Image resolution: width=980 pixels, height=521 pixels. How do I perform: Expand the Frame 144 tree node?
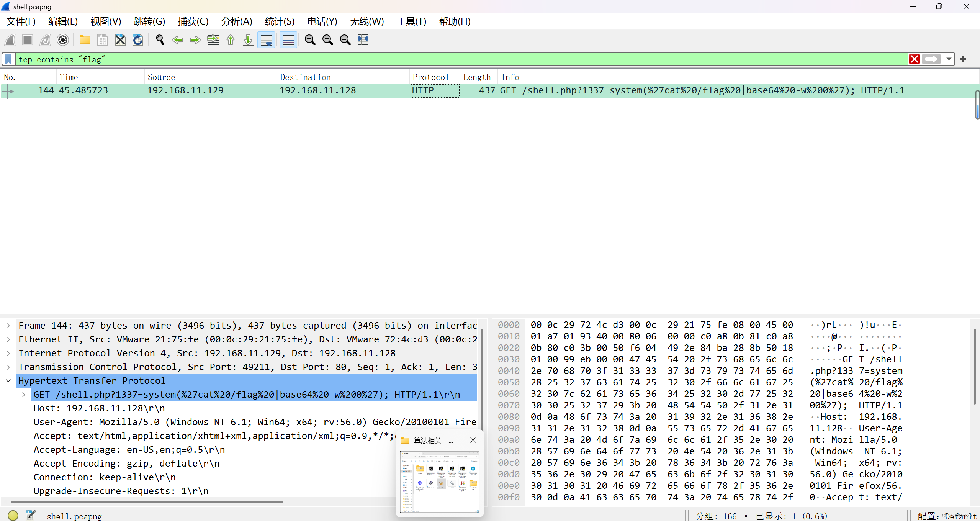8,326
